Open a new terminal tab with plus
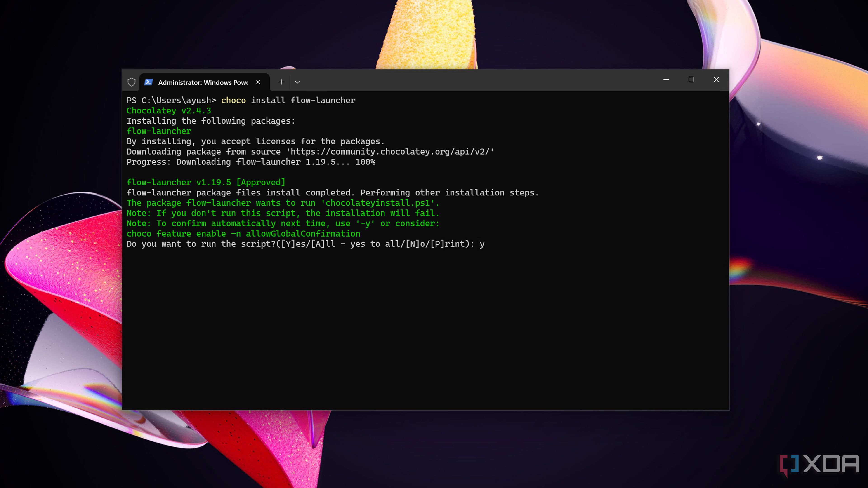The image size is (868, 488). pos(281,82)
